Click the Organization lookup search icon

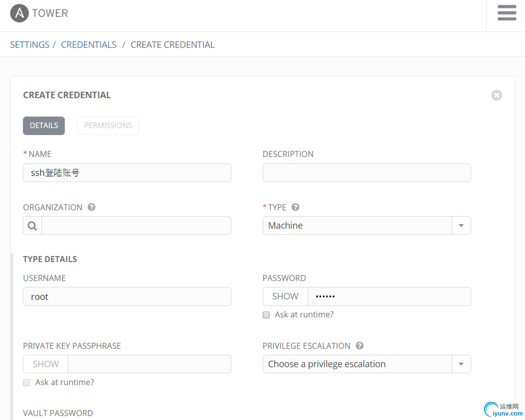32,226
